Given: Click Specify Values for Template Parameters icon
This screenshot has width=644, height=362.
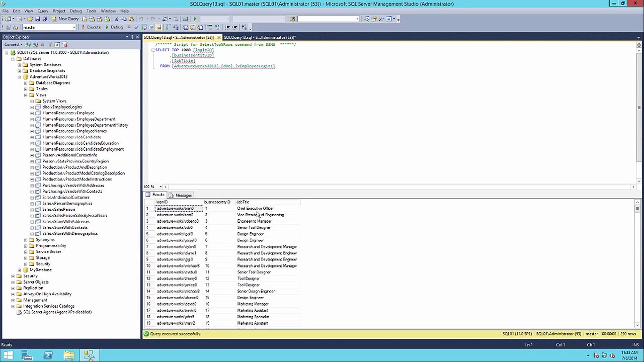Looking at the screenshot, I should 245,27.
